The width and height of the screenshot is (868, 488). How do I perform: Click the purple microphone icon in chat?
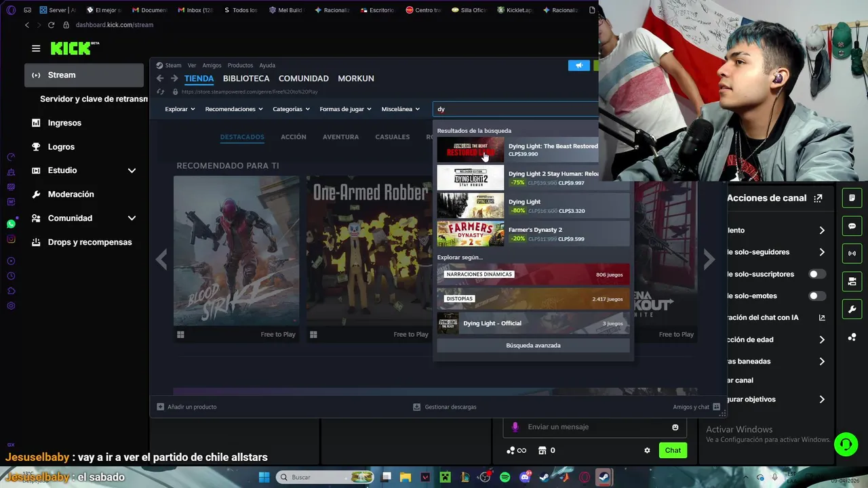515,427
